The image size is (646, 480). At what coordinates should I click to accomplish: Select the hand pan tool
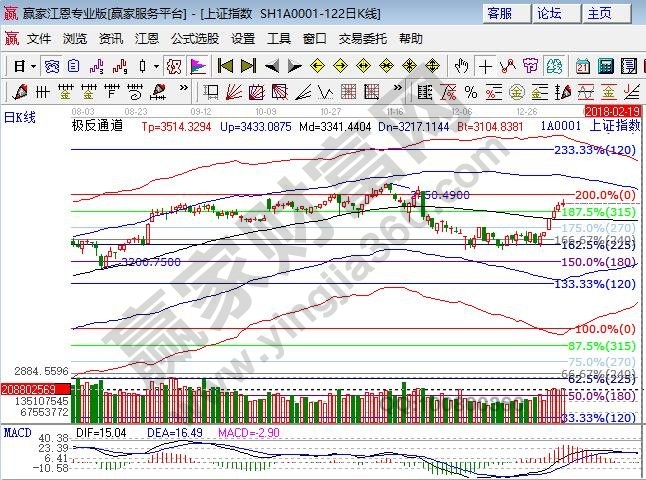461,66
